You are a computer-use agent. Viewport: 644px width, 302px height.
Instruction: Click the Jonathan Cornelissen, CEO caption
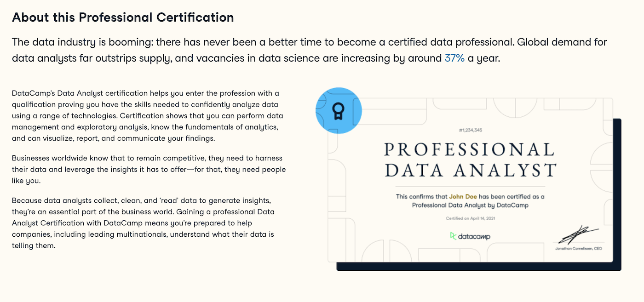578,249
